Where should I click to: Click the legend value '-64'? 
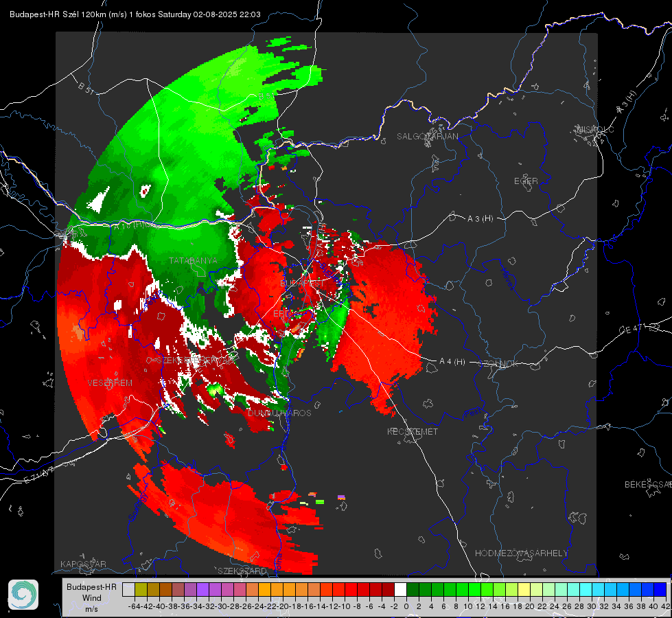point(135,606)
